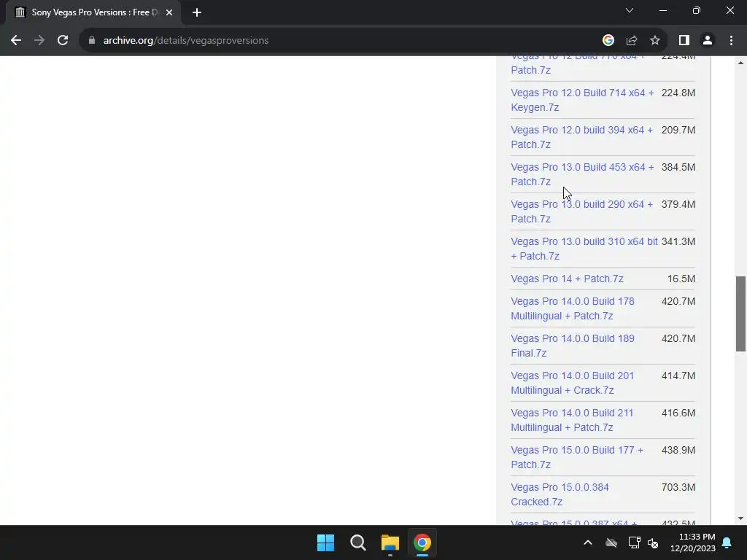Click the OneDrive cloud tray icon
Image resolution: width=747 pixels, height=560 pixels.
(611, 542)
